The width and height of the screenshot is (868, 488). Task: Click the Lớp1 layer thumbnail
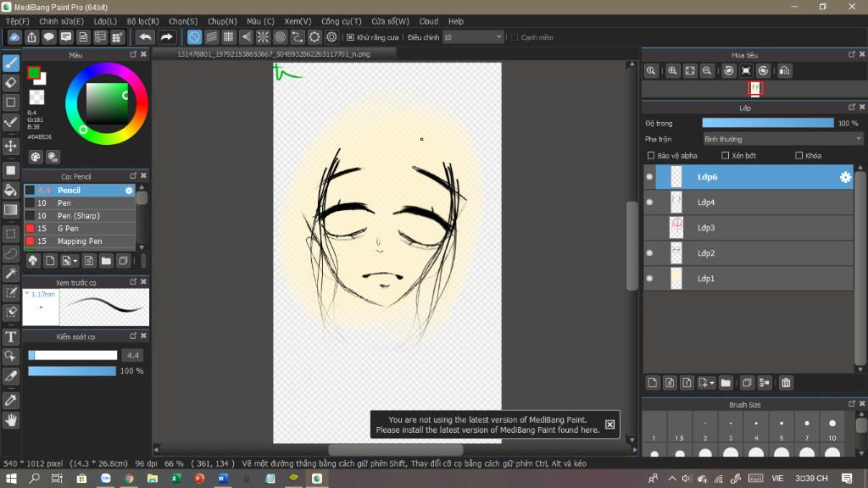(x=676, y=278)
